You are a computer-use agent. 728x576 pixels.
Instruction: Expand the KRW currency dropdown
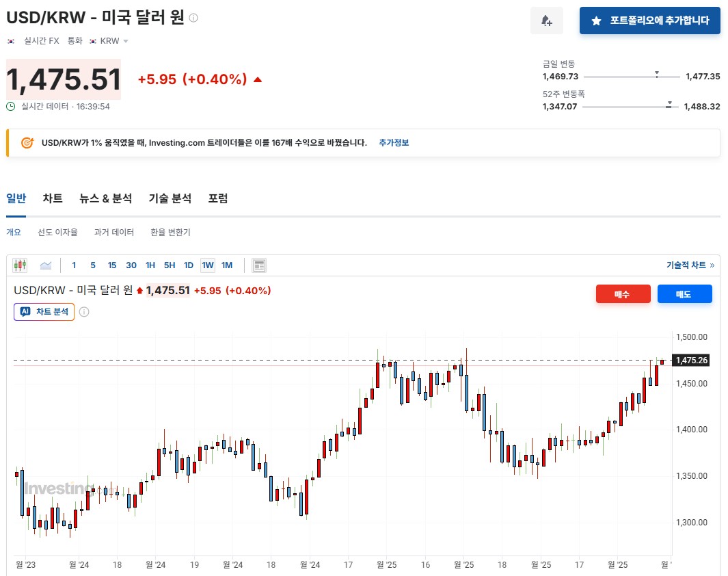click(x=113, y=41)
